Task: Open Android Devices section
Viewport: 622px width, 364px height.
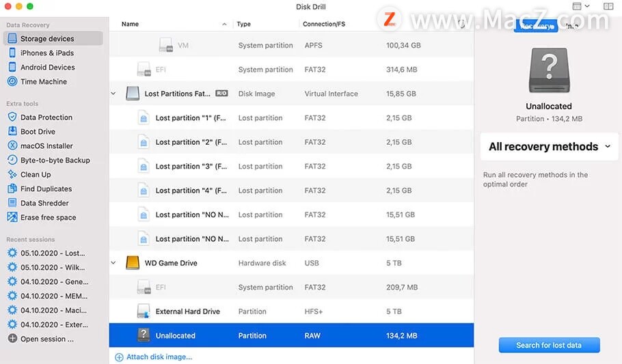Action: click(48, 67)
